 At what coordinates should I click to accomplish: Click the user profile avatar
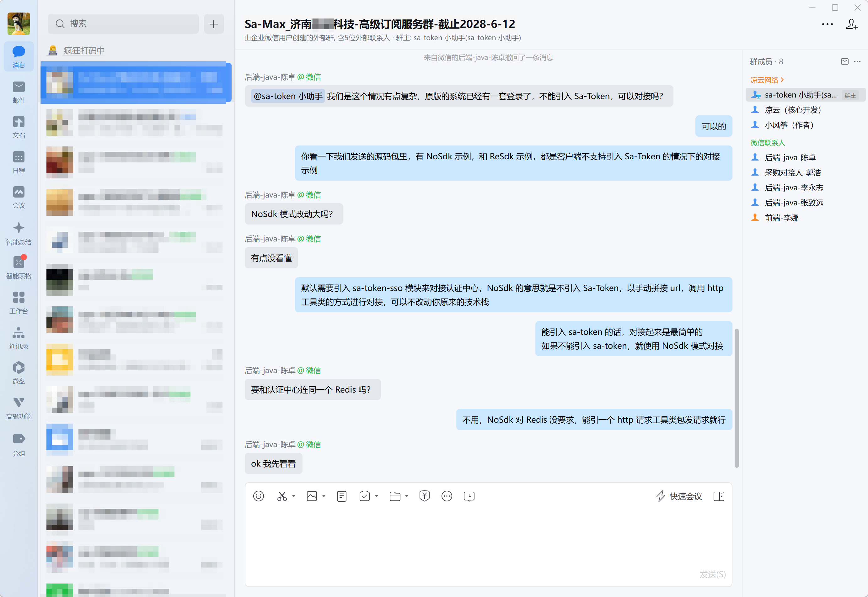(x=19, y=23)
